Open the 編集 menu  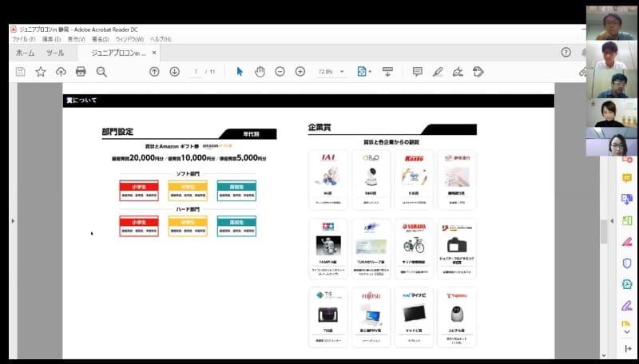51,39
